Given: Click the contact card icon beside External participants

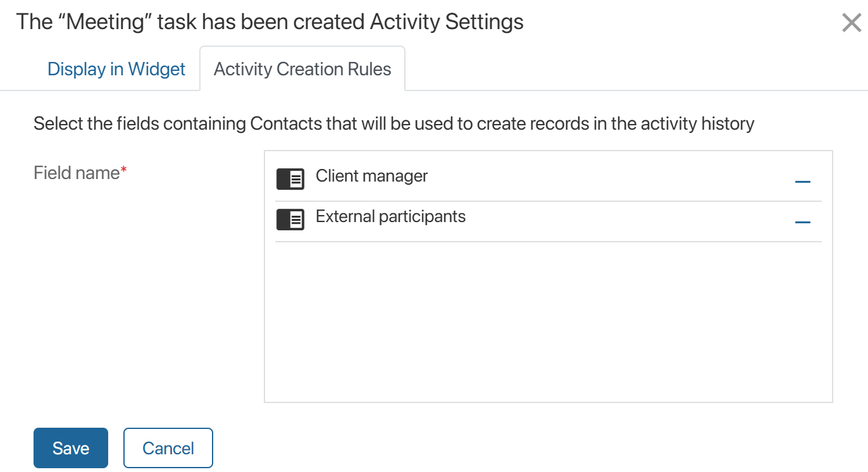Looking at the screenshot, I should coord(290,220).
